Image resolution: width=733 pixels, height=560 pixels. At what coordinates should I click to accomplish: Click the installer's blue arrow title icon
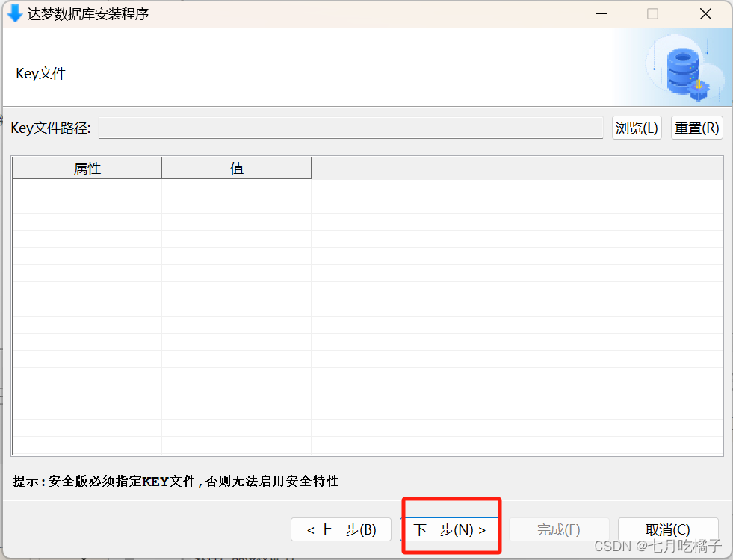(x=15, y=14)
